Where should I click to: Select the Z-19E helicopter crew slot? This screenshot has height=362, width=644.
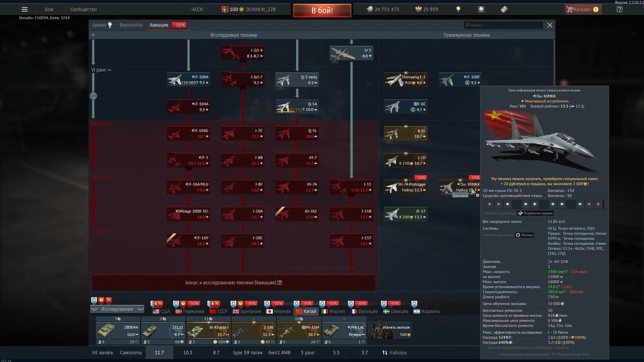click(x=253, y=330)
